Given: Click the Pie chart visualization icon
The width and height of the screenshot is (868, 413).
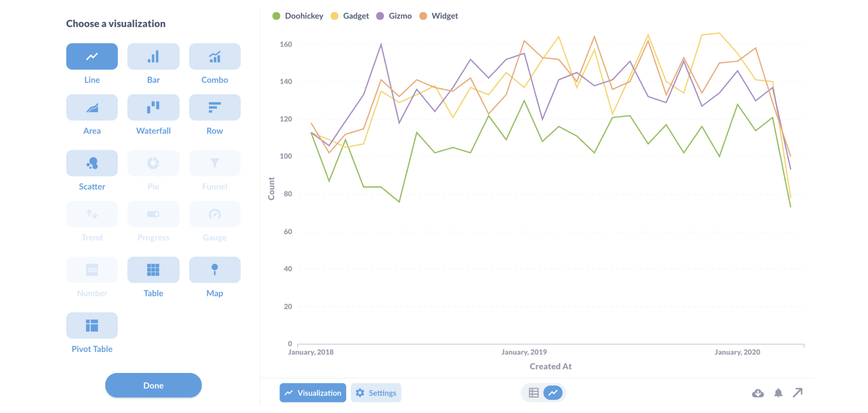Looking at the screenshot, I should (153, 163).
